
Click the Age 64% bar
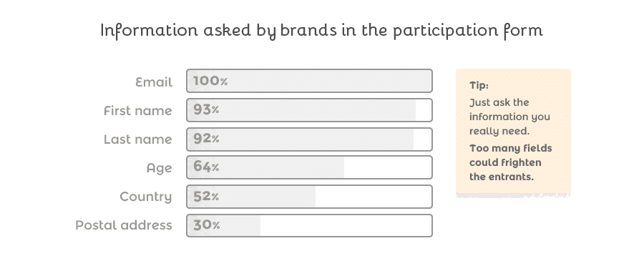tap(309, 167)
